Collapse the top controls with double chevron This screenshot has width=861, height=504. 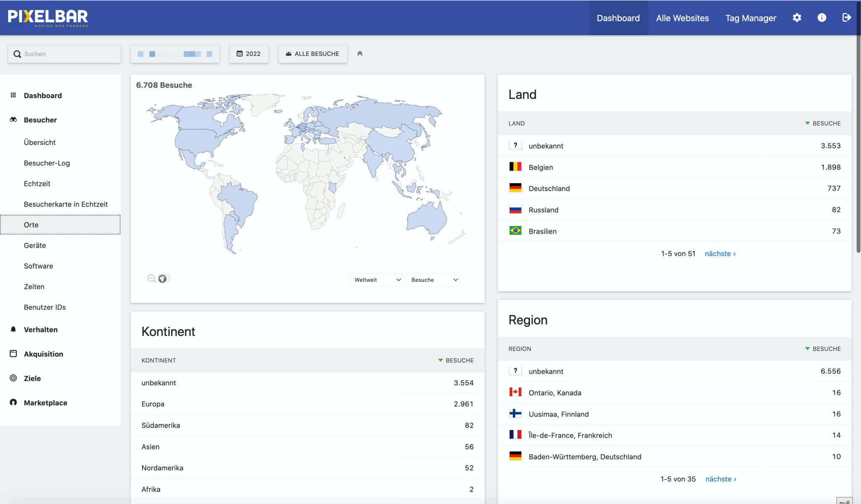360,54
